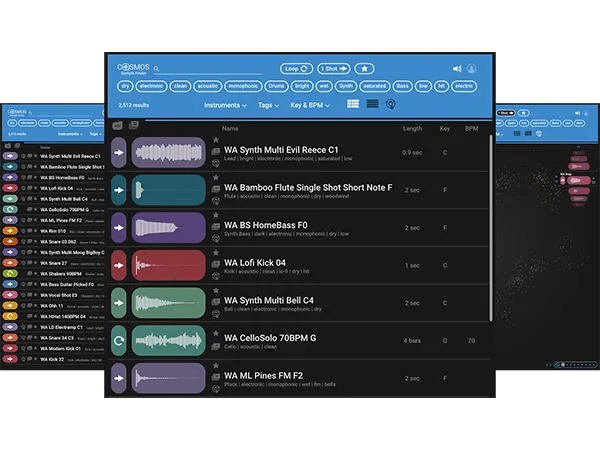
Task: Sort by the Length column header
Action: pyautogui.click(x=412, y=129)
